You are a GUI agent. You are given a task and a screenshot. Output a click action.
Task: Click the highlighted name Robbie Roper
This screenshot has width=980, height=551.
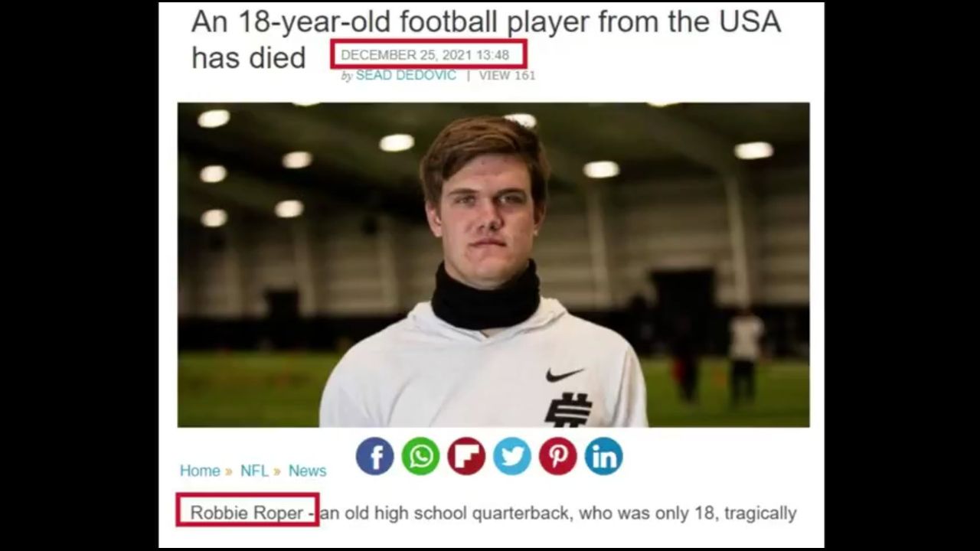coord(247,513)
